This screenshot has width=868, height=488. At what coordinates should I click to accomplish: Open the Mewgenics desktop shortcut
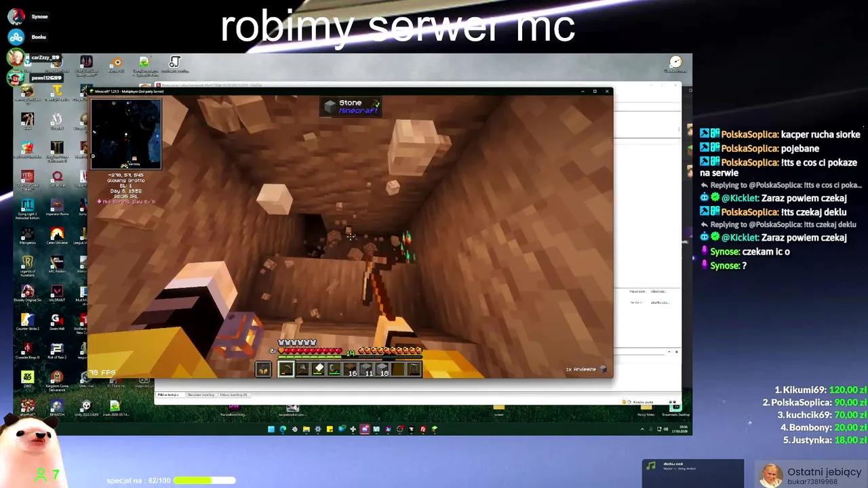point(27,236)
